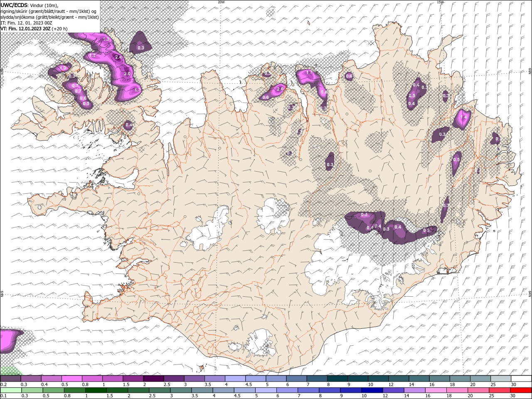
Task: Select the bright magenta swatch between 0.5 and 0.8
Action: (x=71, y=379)
